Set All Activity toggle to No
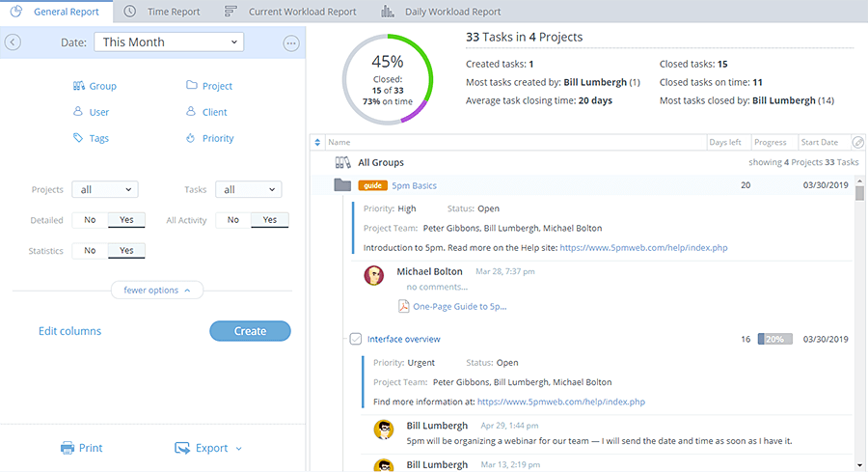868x472 pixels. [232, 220]
